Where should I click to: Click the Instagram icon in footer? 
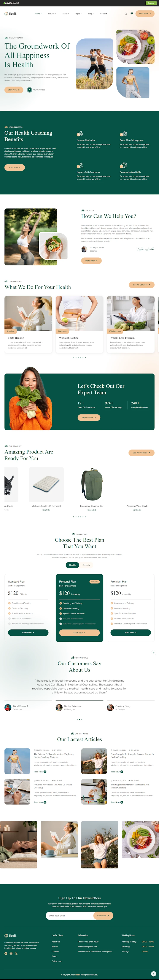coord(11,953)
